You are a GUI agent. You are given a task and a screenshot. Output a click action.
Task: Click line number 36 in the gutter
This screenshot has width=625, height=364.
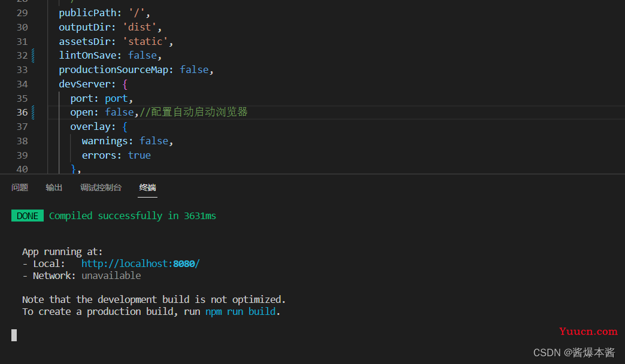(x=22, y=113)
